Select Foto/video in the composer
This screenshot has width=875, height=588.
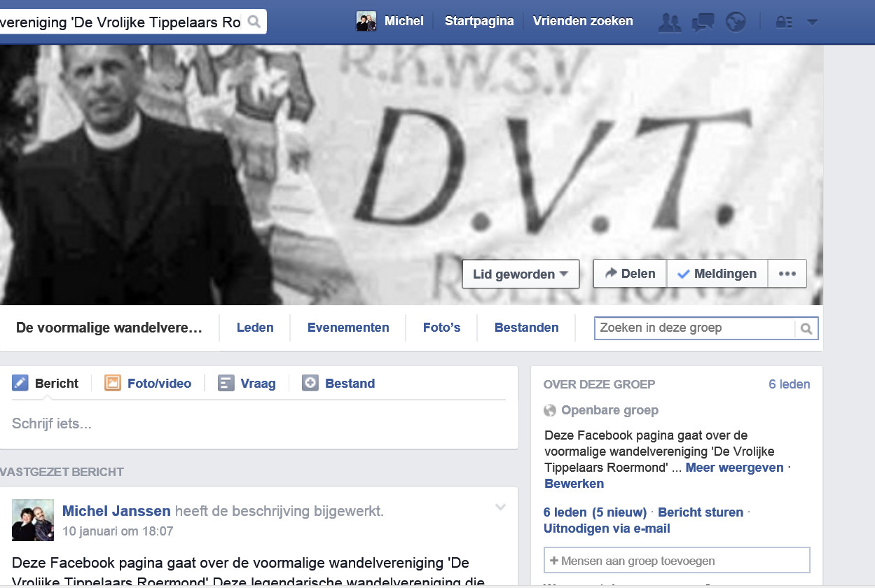click(x=148, y=384)
